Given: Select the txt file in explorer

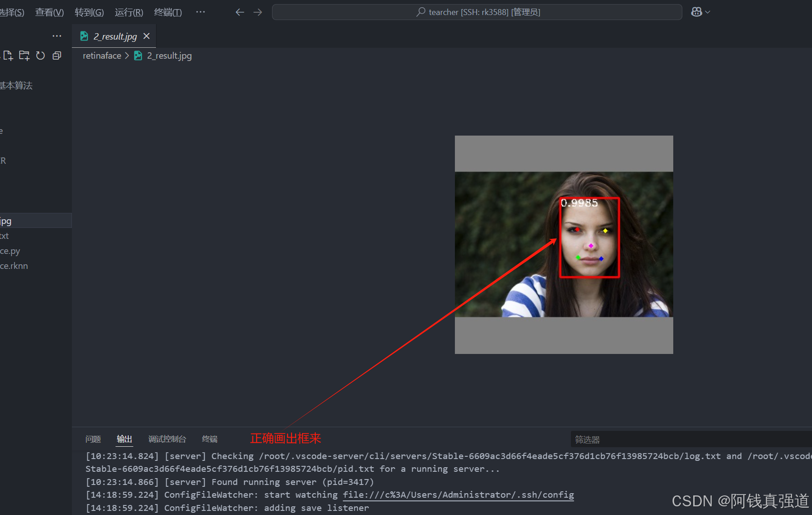Looking at the screenshot, I should tap(36, 236).
